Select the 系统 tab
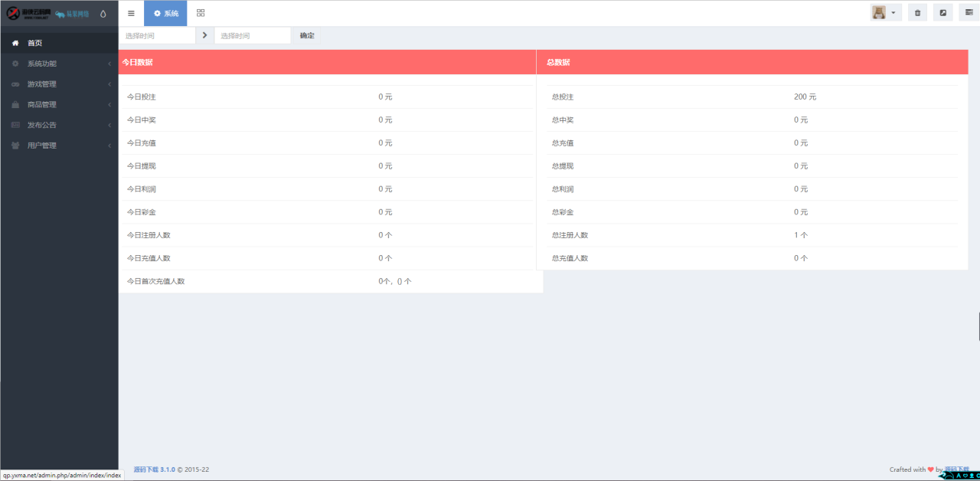 point(165,13)
